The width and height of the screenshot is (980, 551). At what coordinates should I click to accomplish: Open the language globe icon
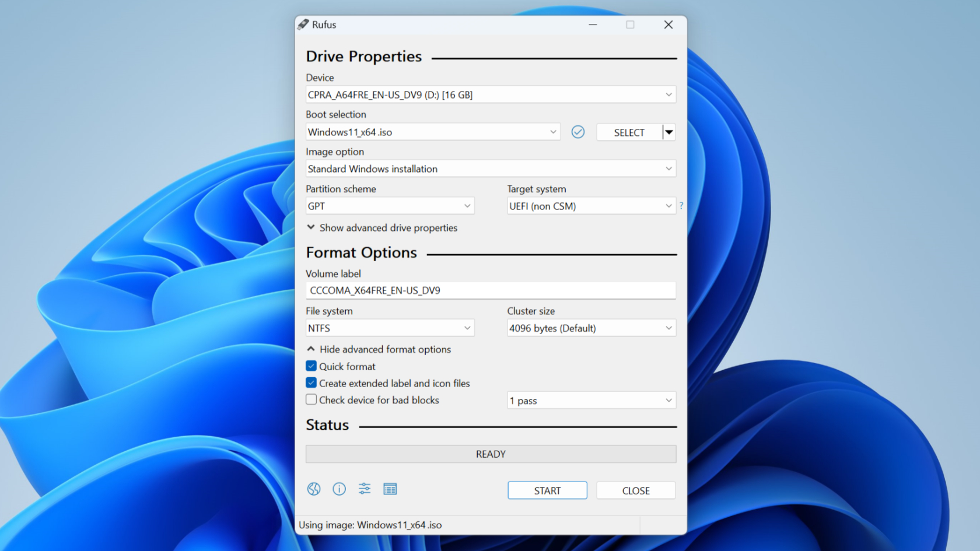(x=314, y=489)
